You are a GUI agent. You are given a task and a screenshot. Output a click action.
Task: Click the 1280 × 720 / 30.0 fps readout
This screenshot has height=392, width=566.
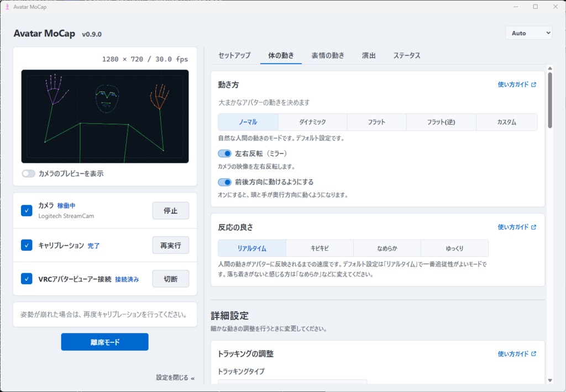click(x=145, y=59)
